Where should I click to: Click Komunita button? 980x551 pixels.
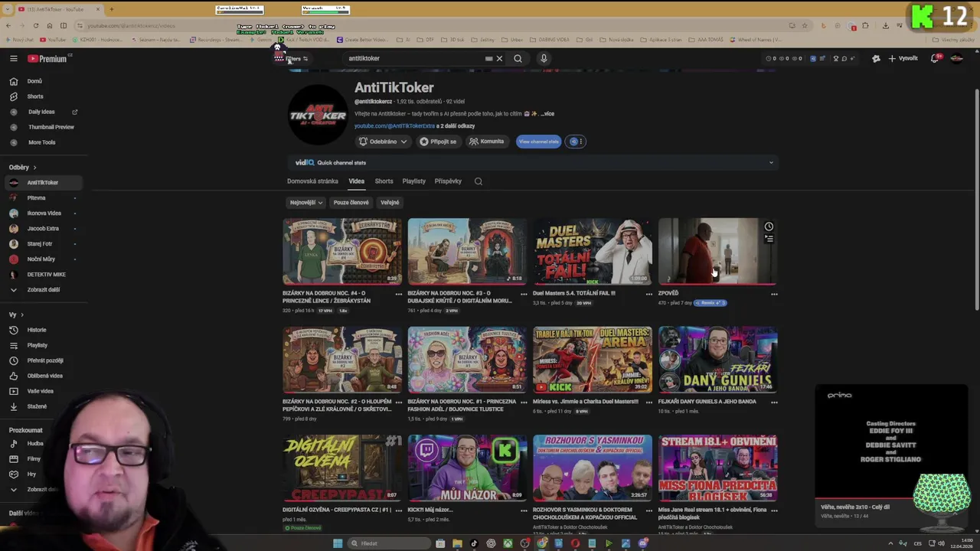487,142
